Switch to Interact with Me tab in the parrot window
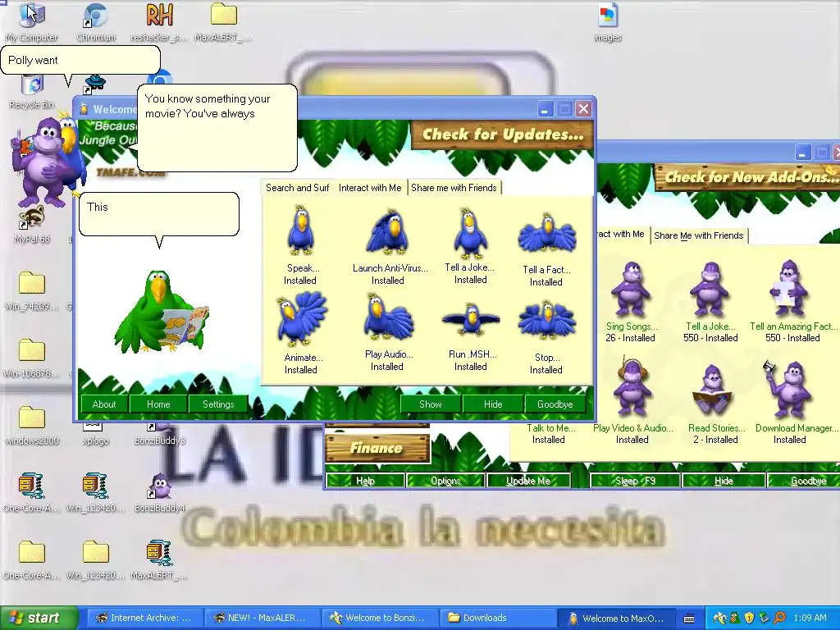The width and height of the screenshot is (840, 630). 370,188
